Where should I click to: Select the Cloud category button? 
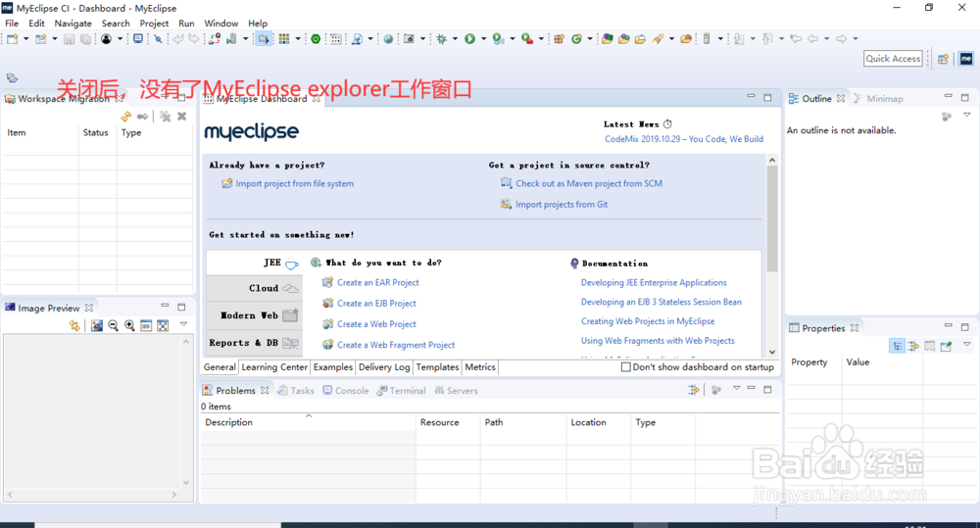[255, 288]
